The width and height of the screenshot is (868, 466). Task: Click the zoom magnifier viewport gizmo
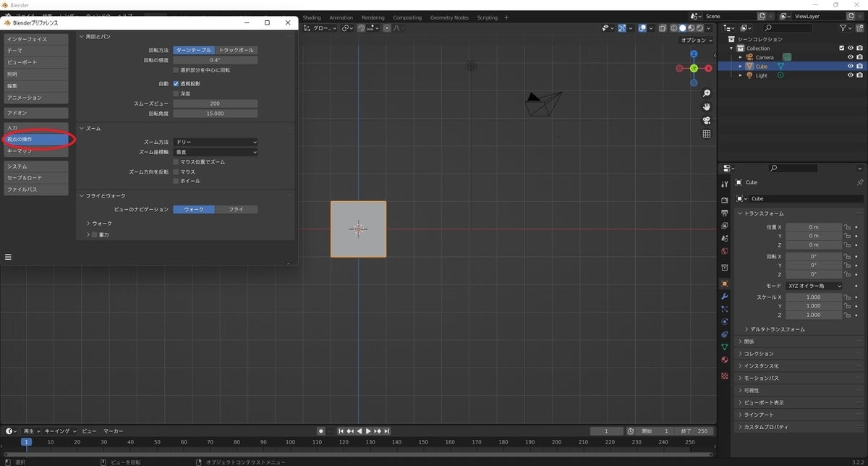pos(707,93)
